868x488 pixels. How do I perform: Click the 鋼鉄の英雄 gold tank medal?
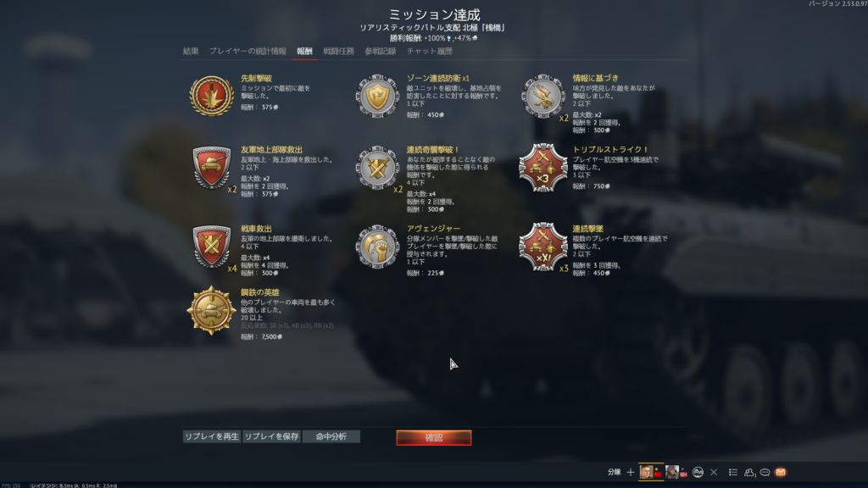211,310
